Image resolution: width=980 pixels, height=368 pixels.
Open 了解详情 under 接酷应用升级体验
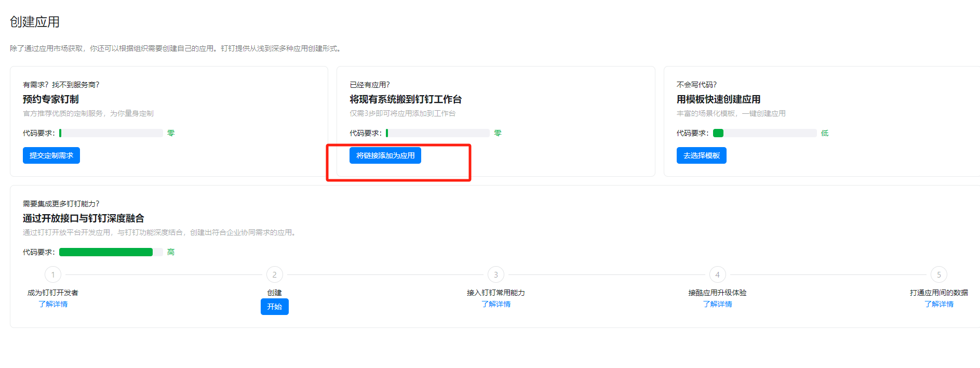(x=718, y=304)
